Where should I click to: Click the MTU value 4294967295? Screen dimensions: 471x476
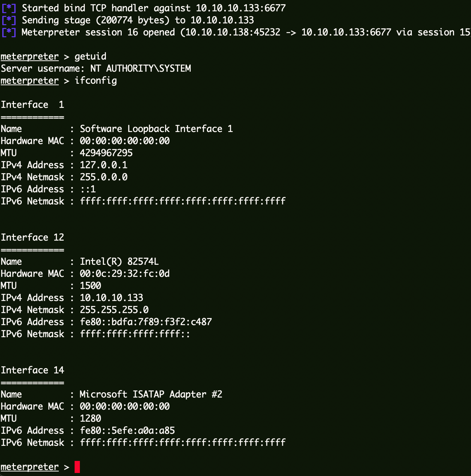coord(106,153)
